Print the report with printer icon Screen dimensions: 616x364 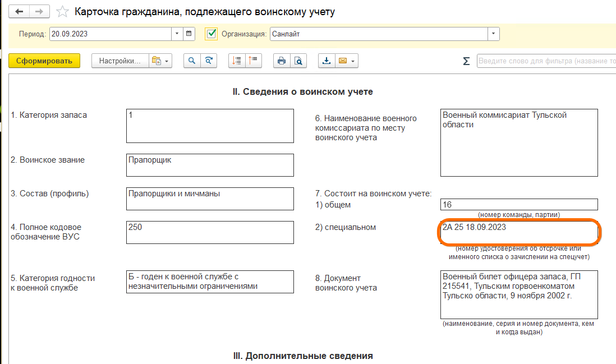click(x=282, y=61)
